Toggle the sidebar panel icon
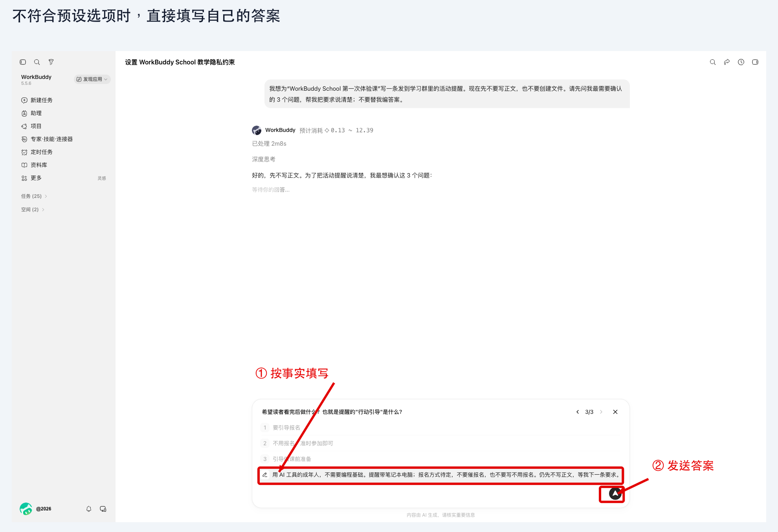 23,62
